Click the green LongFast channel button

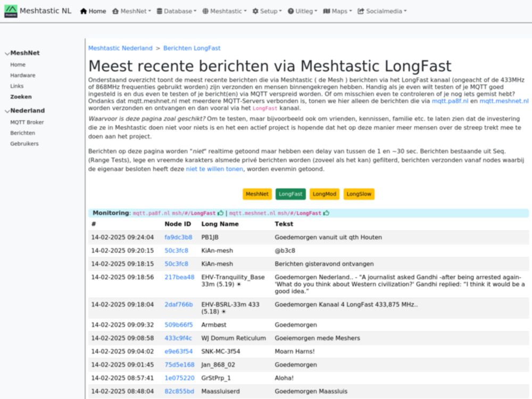(290, 194)
